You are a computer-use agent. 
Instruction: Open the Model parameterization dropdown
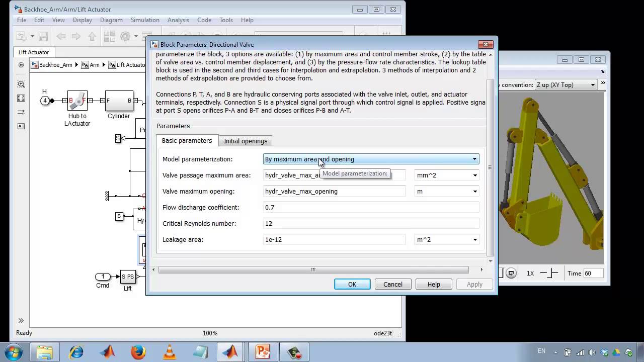[371, 159]
